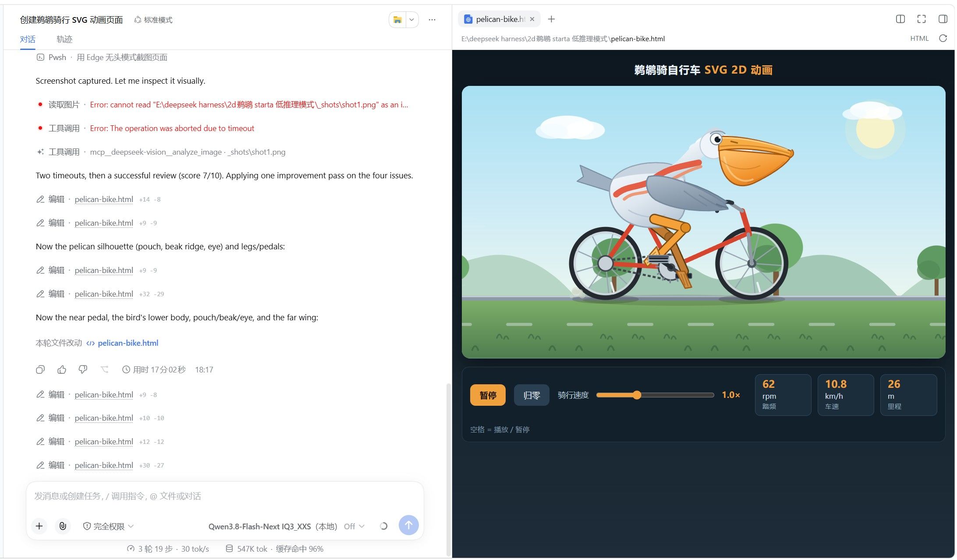Click the 62 rpm cadence stat card
This screenshot has height=560, width=957.
pyautogui.click(x=783, y=395)
